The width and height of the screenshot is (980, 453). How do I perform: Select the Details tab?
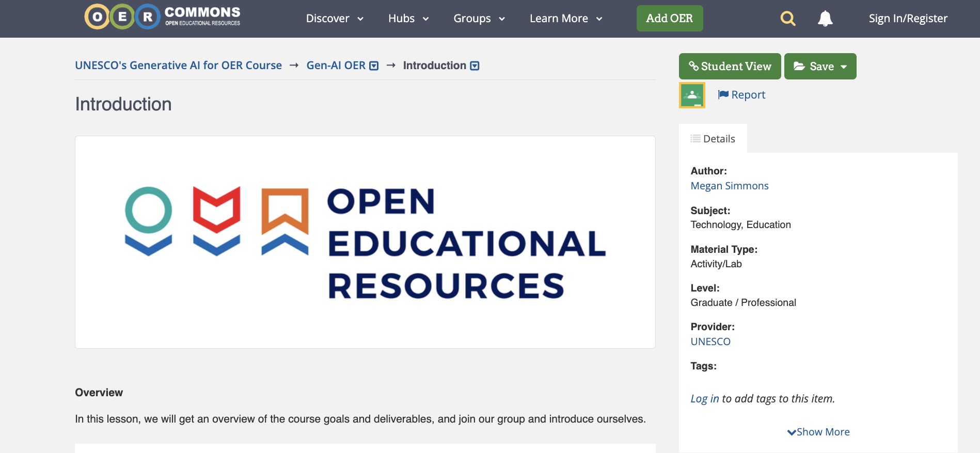coord(713,138)
